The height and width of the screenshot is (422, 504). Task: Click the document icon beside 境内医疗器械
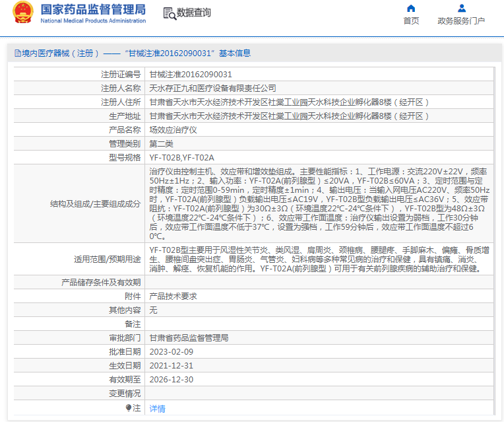[x=18, y=53]
